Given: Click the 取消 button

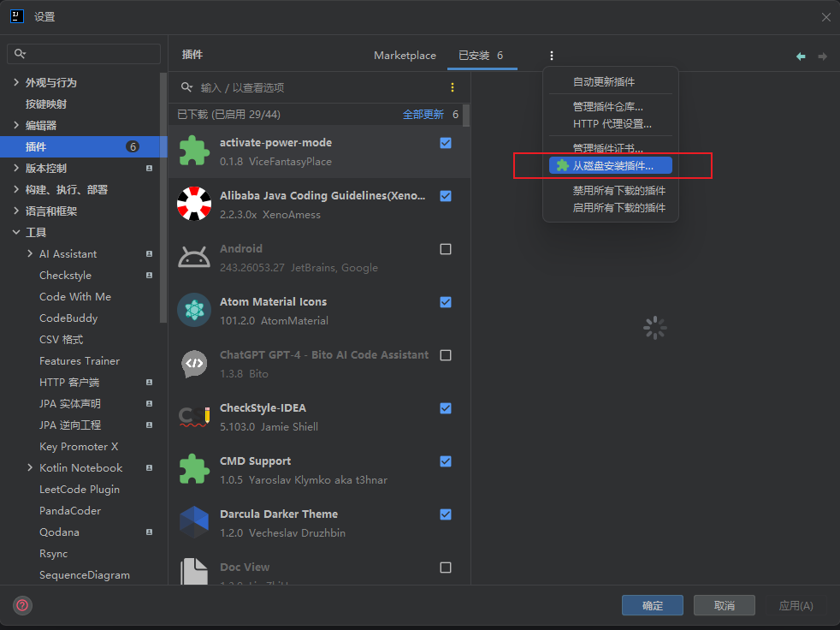Looking at the screenshot, I should 725,605.
